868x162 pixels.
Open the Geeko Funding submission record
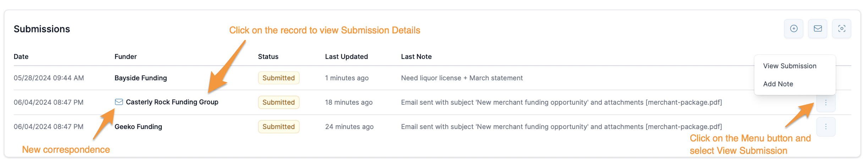coord(138,127)
